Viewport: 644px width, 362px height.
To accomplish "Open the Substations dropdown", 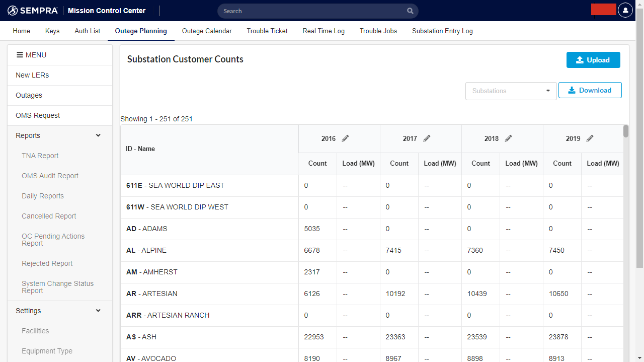I will pyautogui.click(x=511, y=91).
